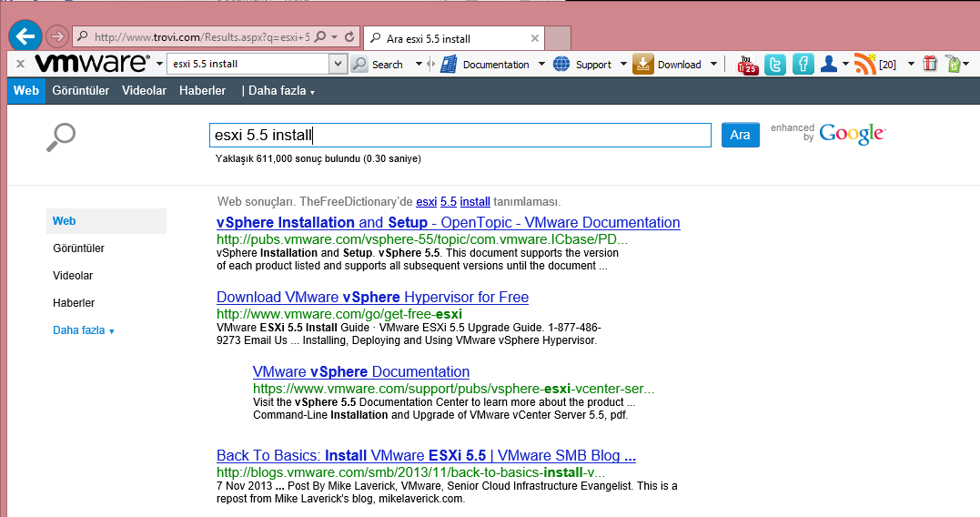Expand the RSS feed dropdown arrow
Image resolution: width=980 pixels, height=517 pixels.
911,64
